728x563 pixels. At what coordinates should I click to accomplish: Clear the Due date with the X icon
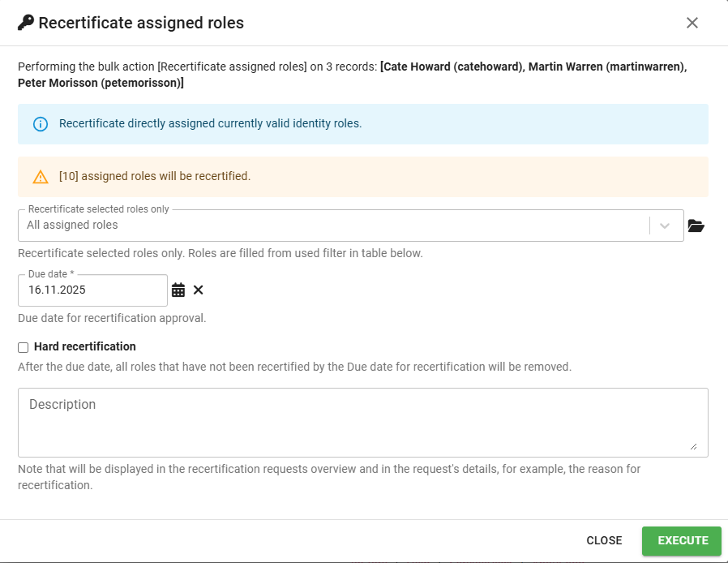pyautogui.click(x=199, y=290)
